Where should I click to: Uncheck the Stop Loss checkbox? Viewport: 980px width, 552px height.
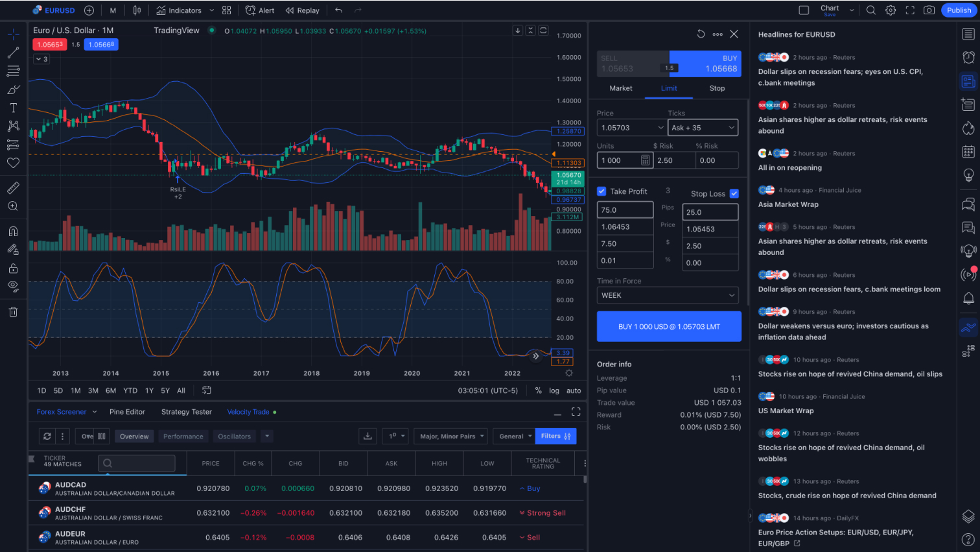[x=736, y=193]
